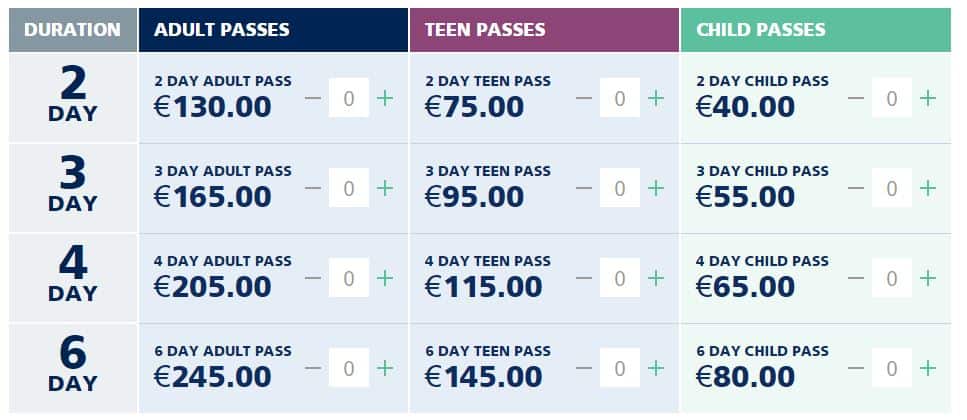Increase 6 Day Adult Pass count

tap(385, 368)
